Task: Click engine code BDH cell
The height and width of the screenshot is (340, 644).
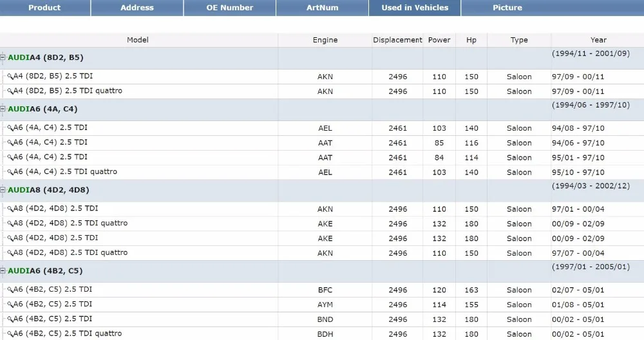Action: 325,334
